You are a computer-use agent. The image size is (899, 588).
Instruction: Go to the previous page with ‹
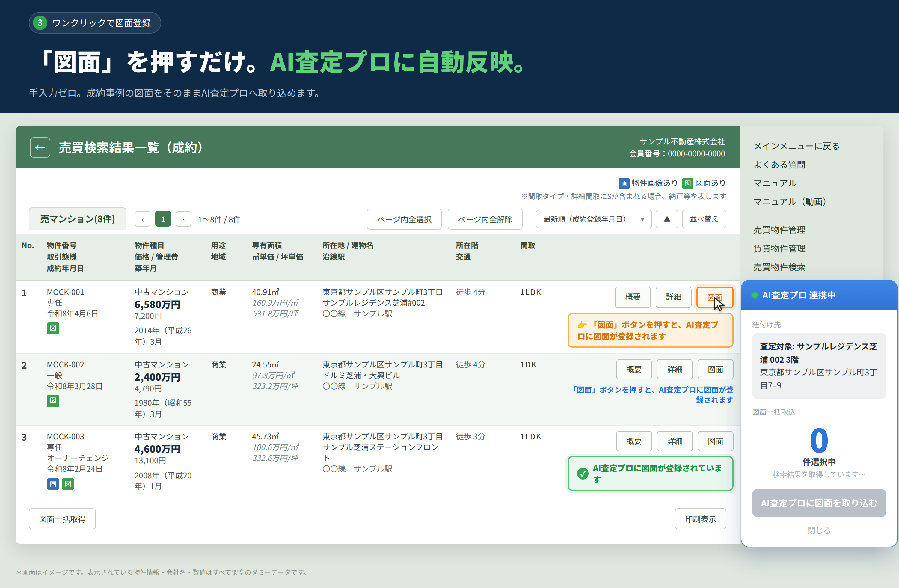click(142, 219)
